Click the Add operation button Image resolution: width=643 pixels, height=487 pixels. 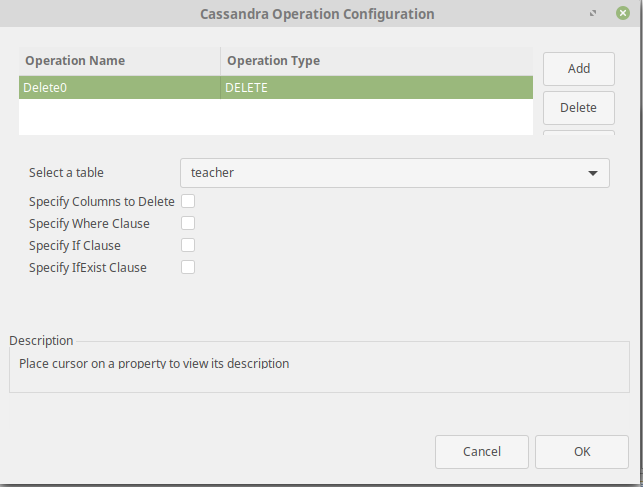pyautogui.click(x=579, y=68)
